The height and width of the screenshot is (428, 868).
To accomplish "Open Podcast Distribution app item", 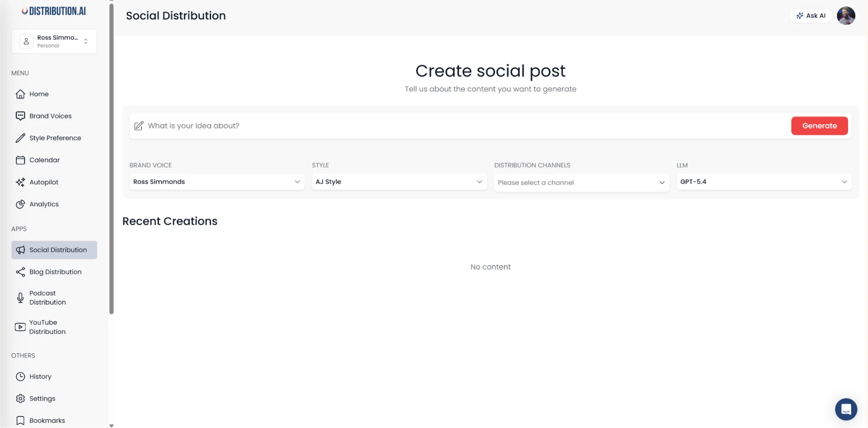I will pos(54,298).
